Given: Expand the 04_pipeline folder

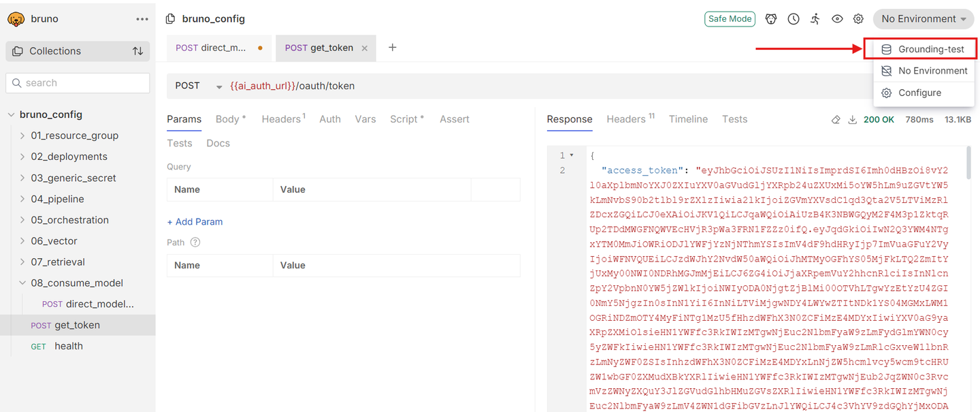Looking at the screenshot, I should click(22, 199).
